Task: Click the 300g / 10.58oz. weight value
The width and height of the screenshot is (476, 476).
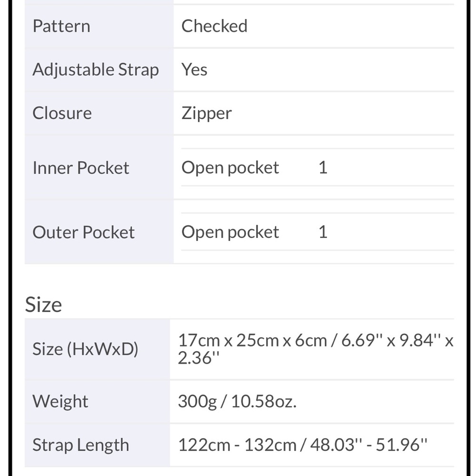Action: click(x=237, y=401)
